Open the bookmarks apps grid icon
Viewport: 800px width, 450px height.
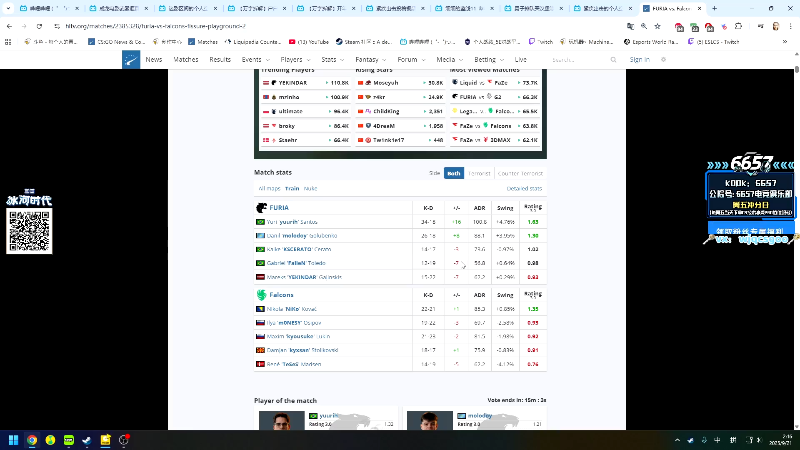pyautogui.click(x=8, y=42)
